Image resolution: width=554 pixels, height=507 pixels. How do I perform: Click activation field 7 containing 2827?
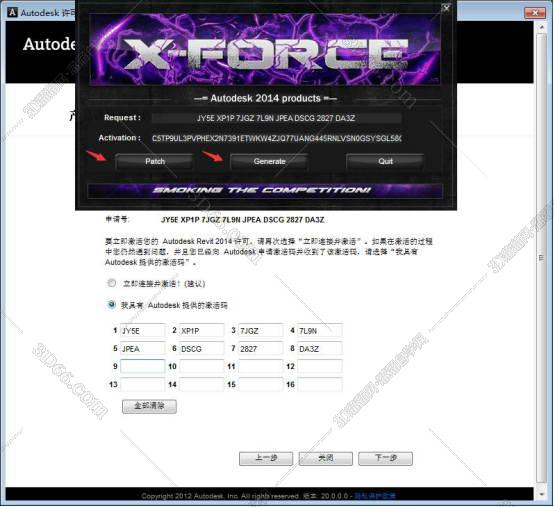(261, 349)
